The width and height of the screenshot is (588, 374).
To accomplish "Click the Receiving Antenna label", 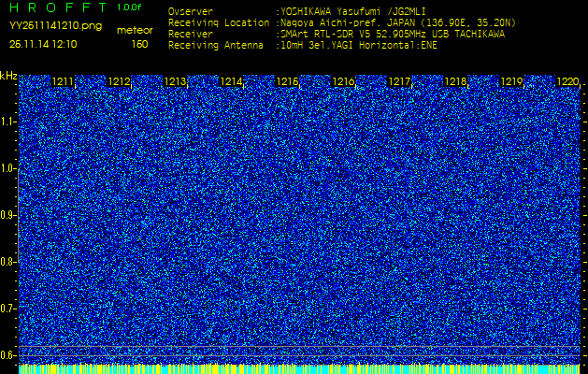I will 216,46.
